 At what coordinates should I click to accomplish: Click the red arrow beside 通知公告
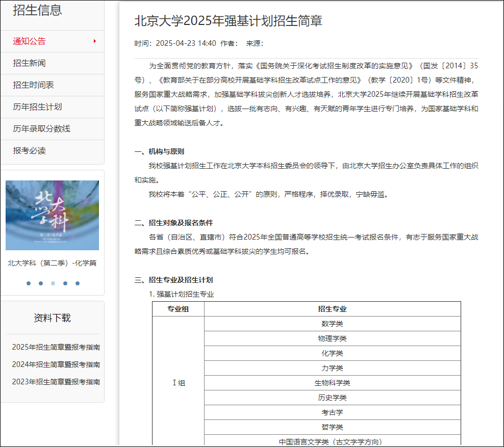pyautogui.click(x=95, y=41)
